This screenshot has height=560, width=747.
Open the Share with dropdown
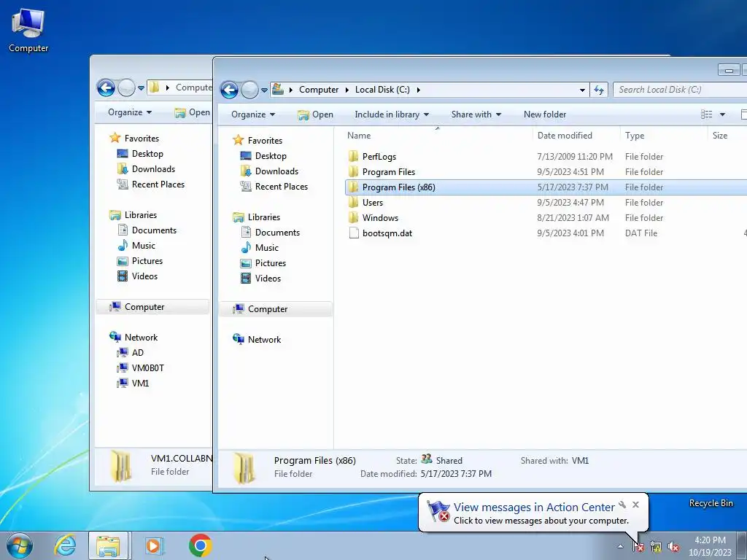point(476,114)
